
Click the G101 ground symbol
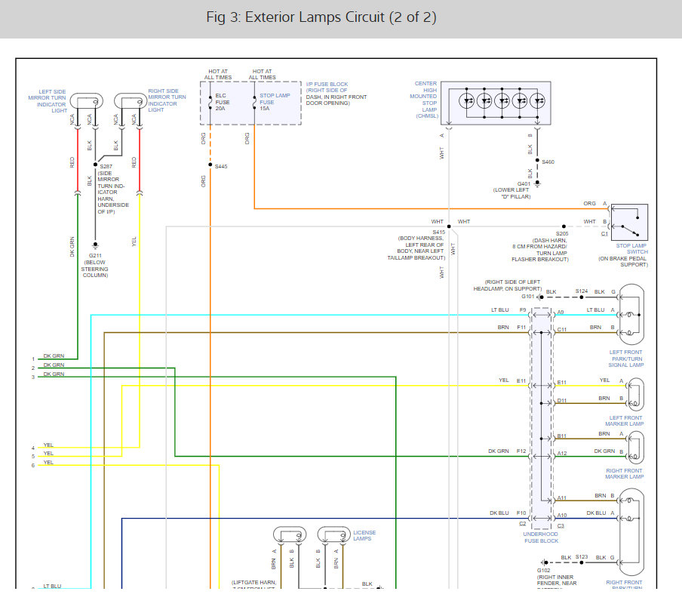539,297
